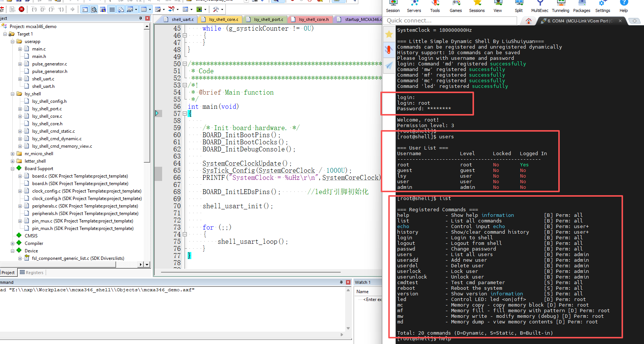Open the toolbox hammer-and-wrench icon
This screenshot has height=344, width=644.
(x=216, y=9)
